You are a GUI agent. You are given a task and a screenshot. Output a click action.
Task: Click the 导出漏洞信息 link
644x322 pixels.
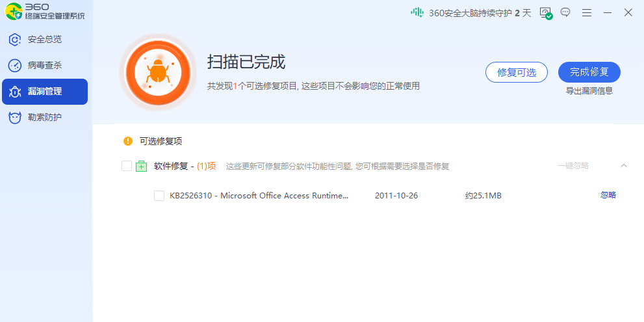click(589, 91)
